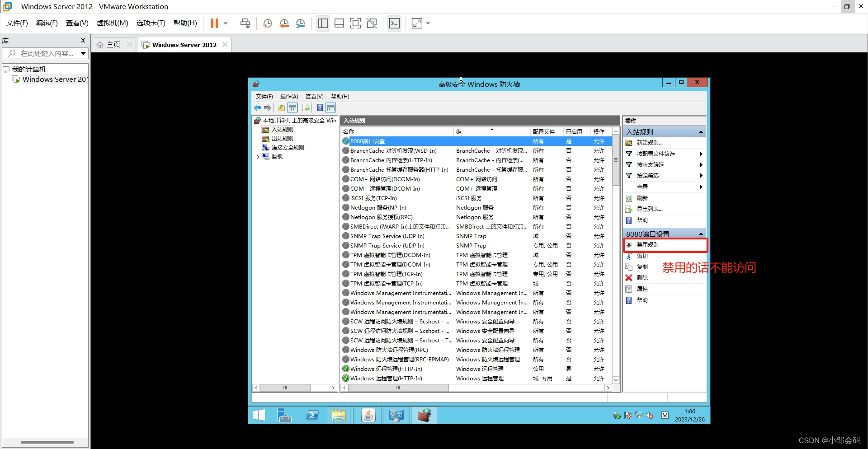Open the VMware console view icon
The image size is (868, 449).
click(394, 23)
